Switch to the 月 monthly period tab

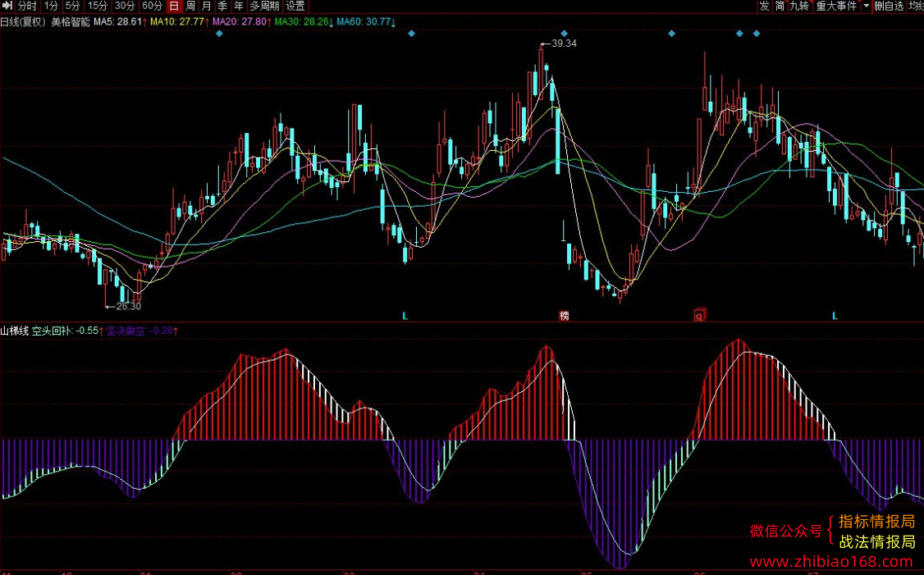(206, 6)
